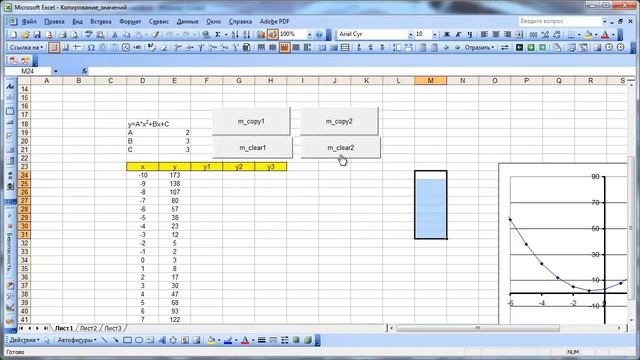The width and height of the screenshot is (640, 360).
Task: Click font color red A in formatting toolbar
Action: tap(605, 35)
